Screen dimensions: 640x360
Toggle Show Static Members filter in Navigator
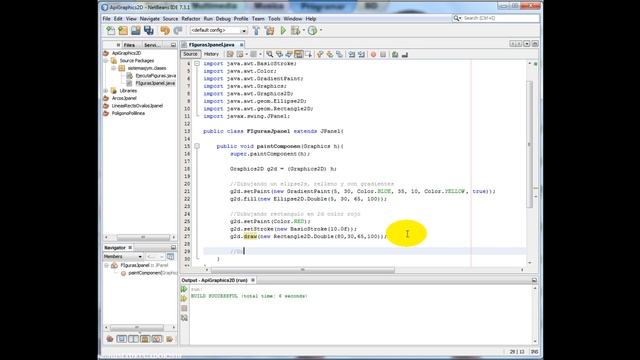click(133, 339)
